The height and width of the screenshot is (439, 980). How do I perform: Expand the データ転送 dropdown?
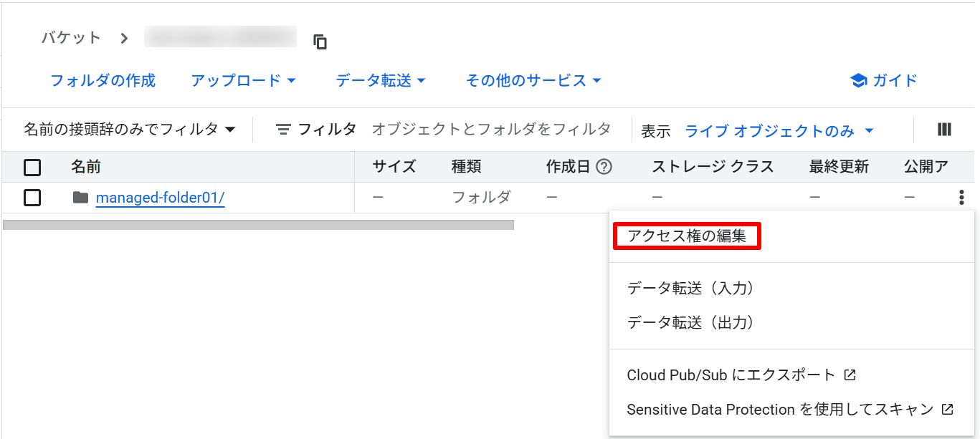(381, 80)
